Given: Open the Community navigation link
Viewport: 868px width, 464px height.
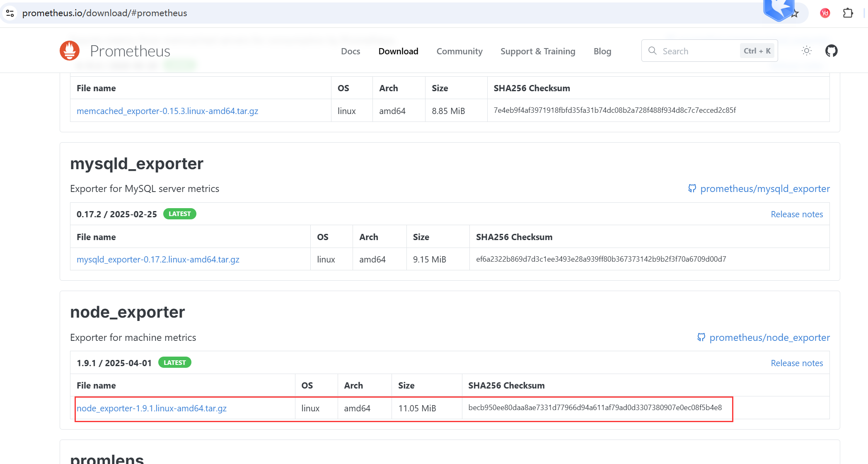Looking at the screenshot, I should coord(459,51).
